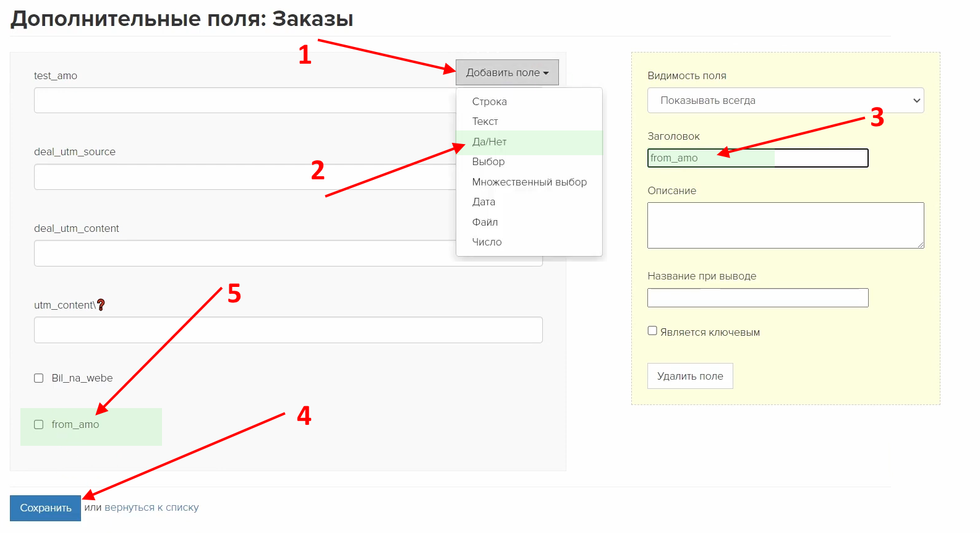Click into the 'Описание' text area
The width and height of the screenshot is (980, 533).
tap(785, 226)
